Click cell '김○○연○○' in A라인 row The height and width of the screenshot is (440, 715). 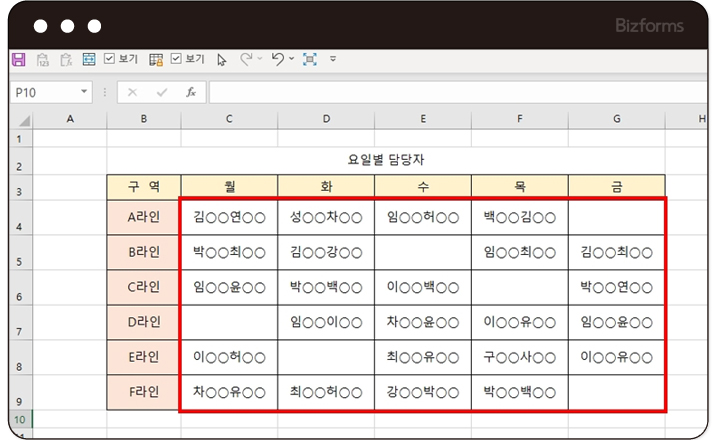229,217
